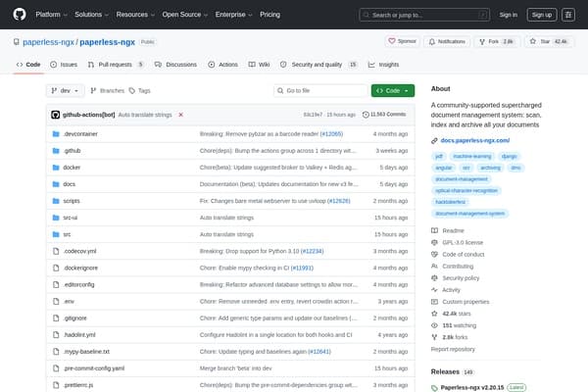The width and height of the screenshot is (588, 392).
Task: Open the Pricing page
Action: click(270, 15)
